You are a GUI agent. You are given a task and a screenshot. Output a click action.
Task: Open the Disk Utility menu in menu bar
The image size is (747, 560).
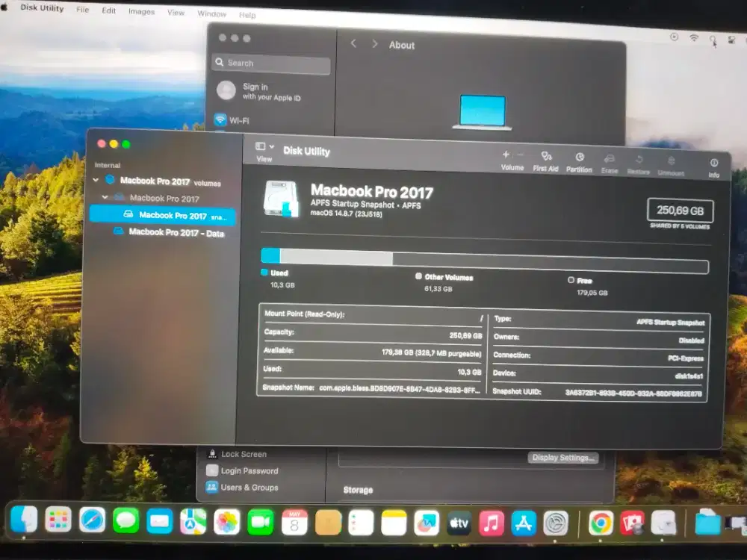(42, 7)
